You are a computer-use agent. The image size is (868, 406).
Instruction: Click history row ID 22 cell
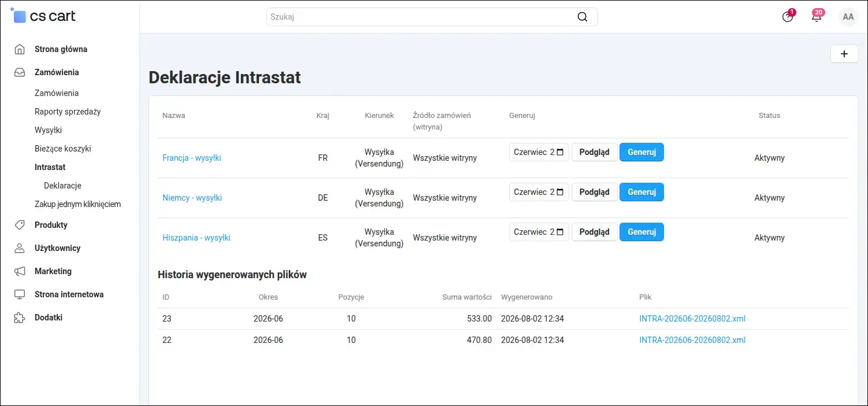167,340
